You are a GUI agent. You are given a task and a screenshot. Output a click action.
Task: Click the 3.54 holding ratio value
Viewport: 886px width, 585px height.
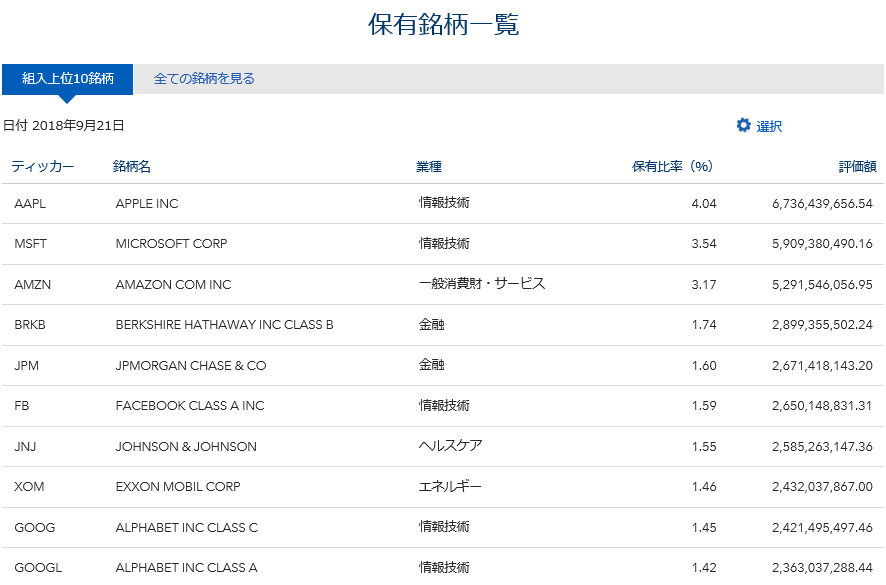click(704, 244)
